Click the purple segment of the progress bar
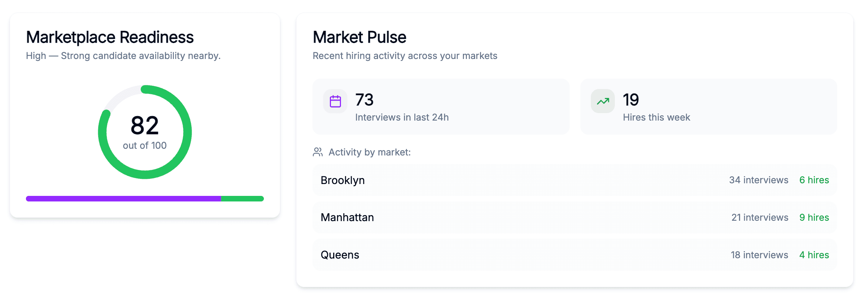 click(123, 199)
